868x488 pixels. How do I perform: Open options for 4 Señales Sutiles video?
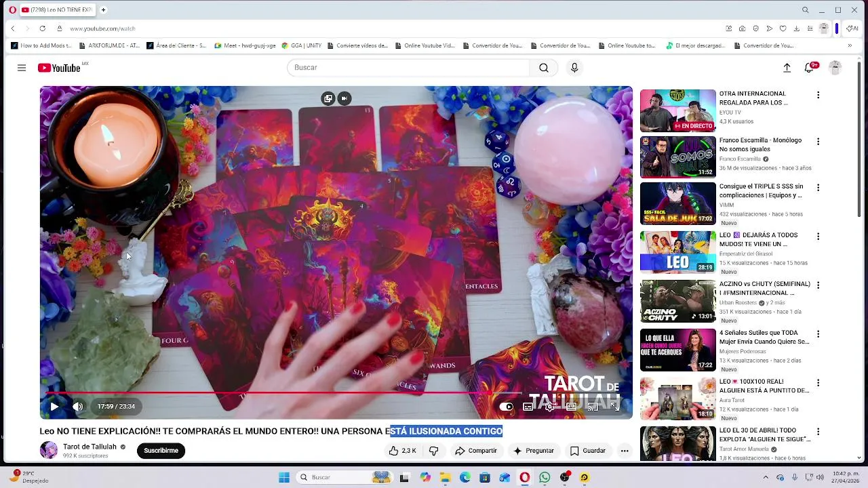(818, 334)
